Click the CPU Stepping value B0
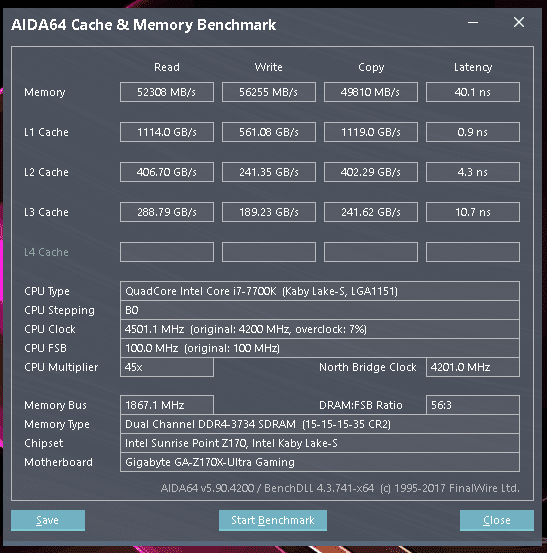The width and height of the screenshot is (547, 553). coord(320,310)
